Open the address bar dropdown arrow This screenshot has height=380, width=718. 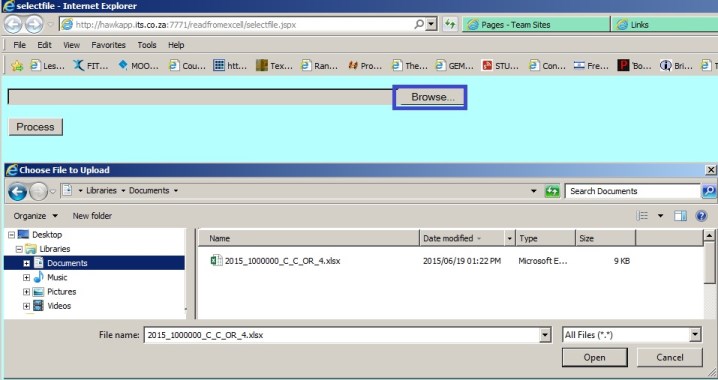[431, 24]
